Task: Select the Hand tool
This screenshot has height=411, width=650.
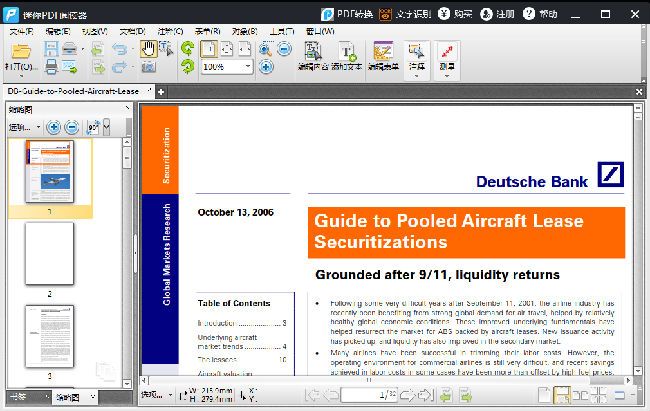Action: (148, 49)
